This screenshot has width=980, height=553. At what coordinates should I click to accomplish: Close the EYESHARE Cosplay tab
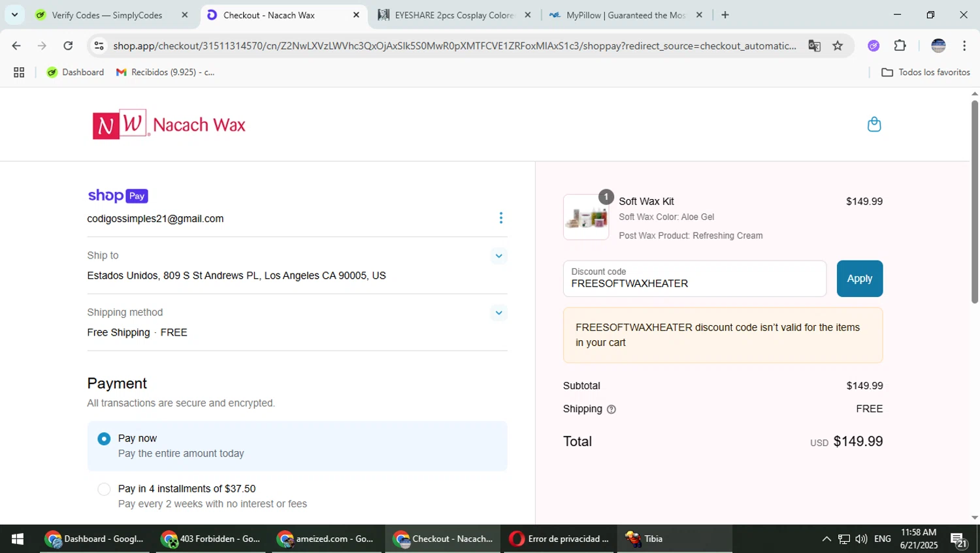tap(528, 15)
